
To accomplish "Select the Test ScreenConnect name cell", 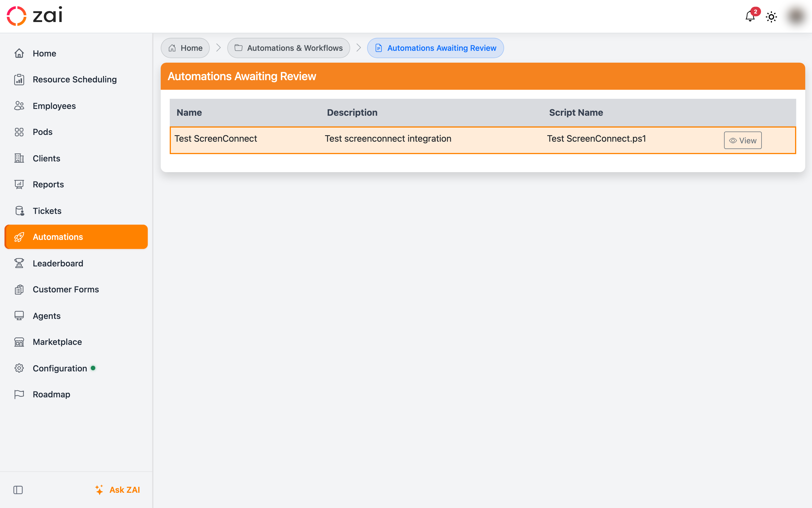I will click(x=216, y=138).
